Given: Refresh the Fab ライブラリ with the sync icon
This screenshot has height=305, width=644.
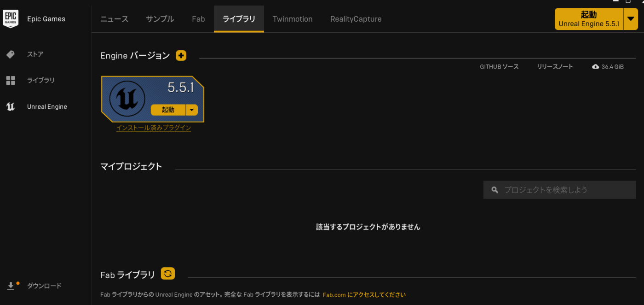Looking at the screenshot, I should (x=168, y=274).
